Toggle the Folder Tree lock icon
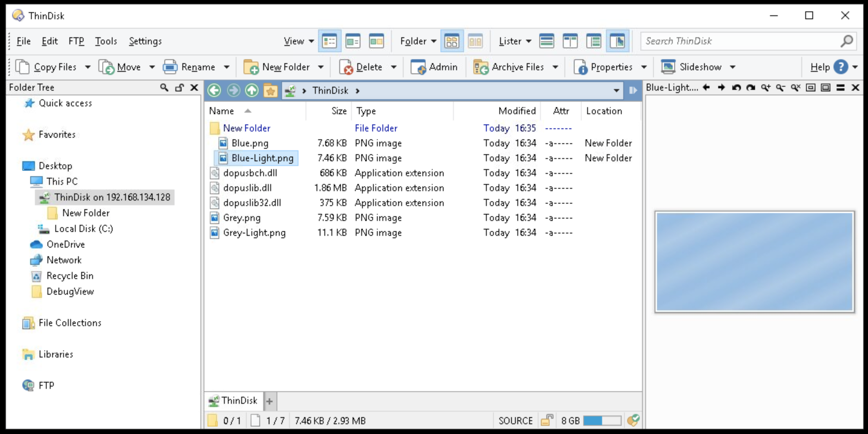 179,88
